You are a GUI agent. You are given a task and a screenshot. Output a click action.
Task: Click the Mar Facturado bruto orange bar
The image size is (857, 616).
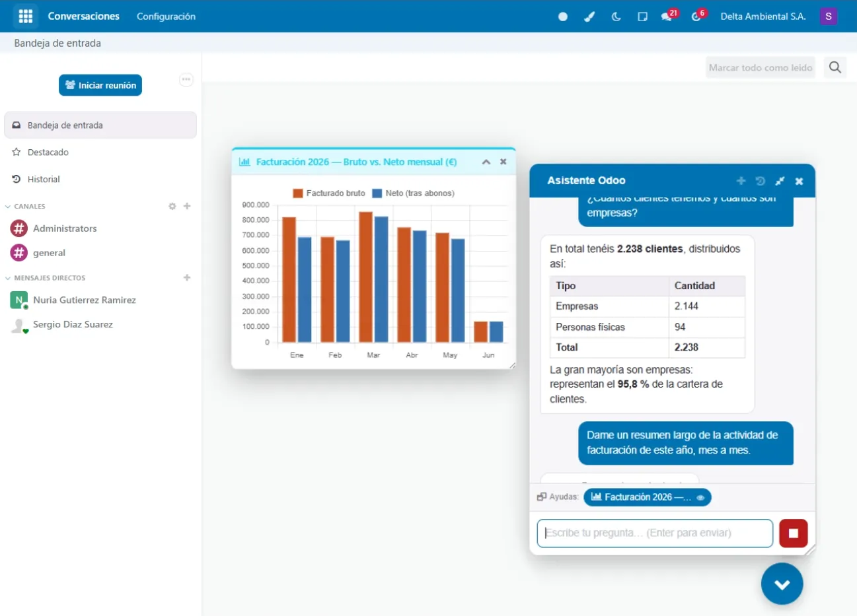365,277
